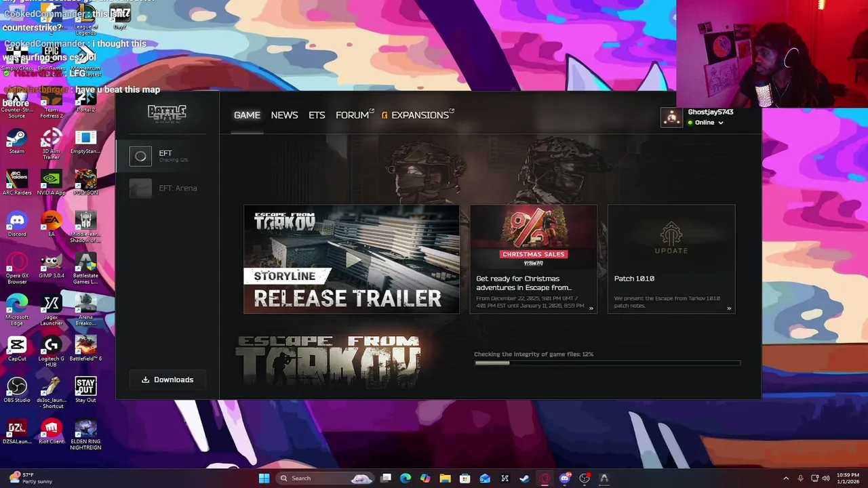The height and width of the screenshot is (488, 868).
Task: Open Portal 2 desktop shortcut
Action: coord(85,100)
